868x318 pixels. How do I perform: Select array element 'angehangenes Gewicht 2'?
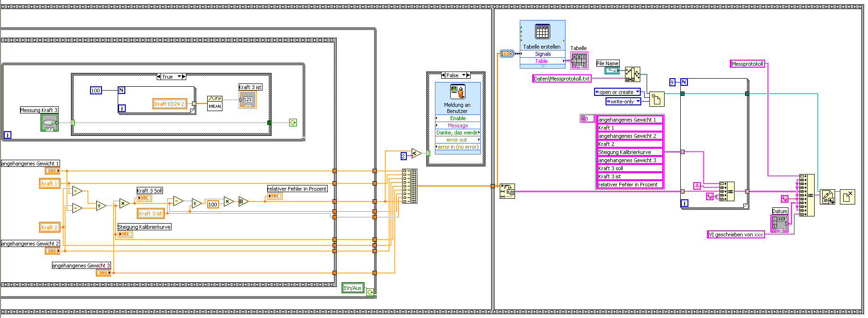point(630,136)
